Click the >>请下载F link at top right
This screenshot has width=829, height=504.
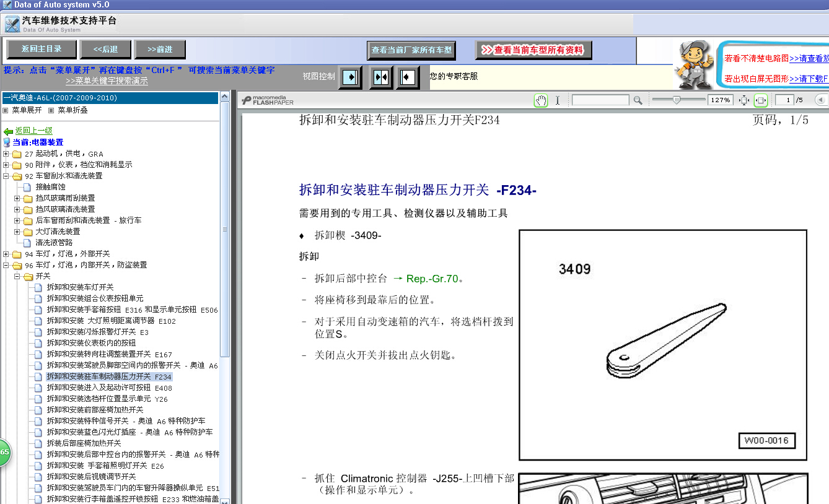[x=809, y=79]
